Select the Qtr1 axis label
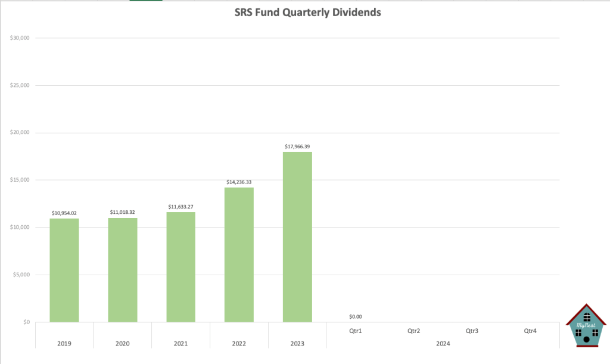 point(356,330)
